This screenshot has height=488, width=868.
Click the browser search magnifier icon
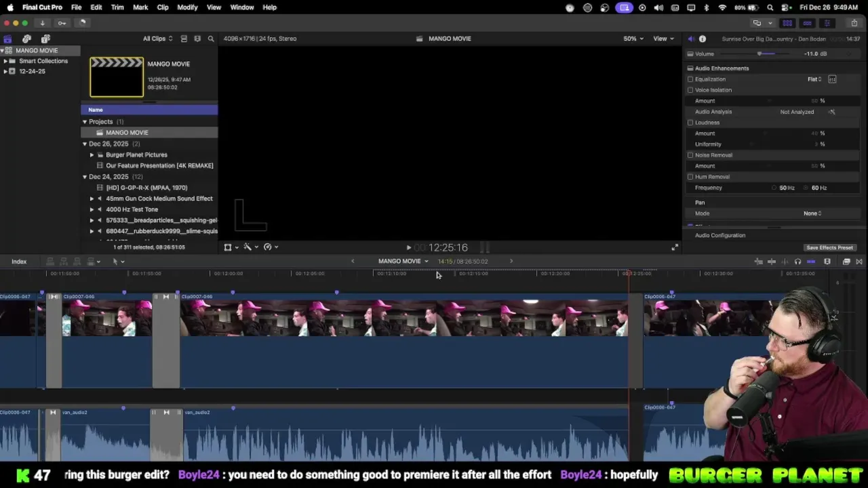point(211,39)
